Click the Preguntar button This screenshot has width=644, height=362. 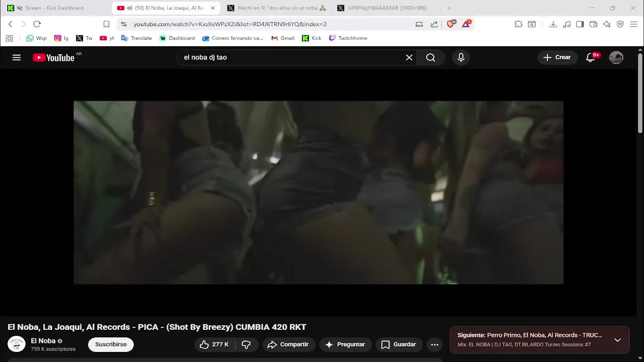[x=345, y=344]
